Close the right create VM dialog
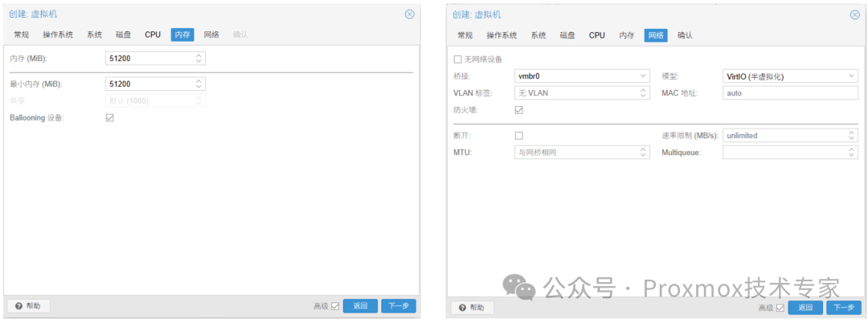Image resolution: width=868 pixels, height=323 pixels. tap(854, 15)
